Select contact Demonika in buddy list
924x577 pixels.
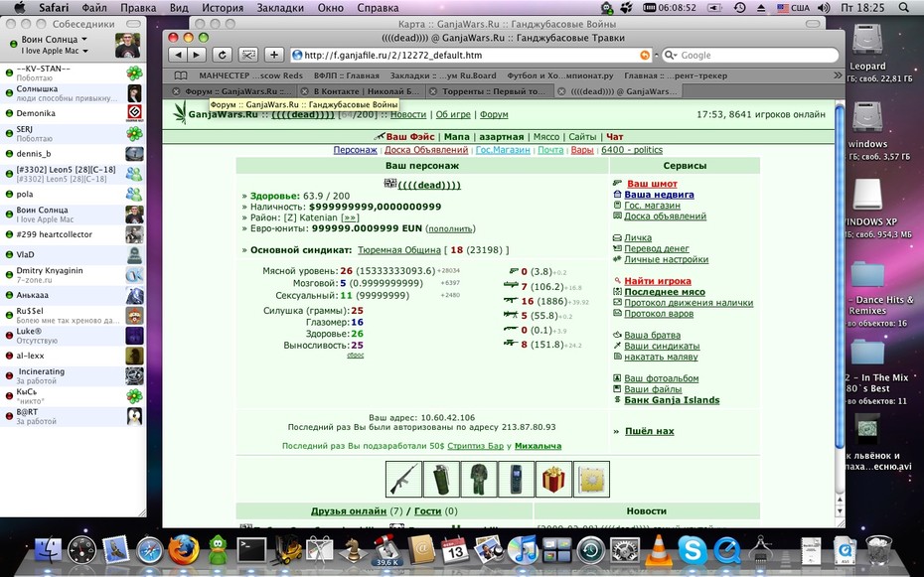coord(73,113)
